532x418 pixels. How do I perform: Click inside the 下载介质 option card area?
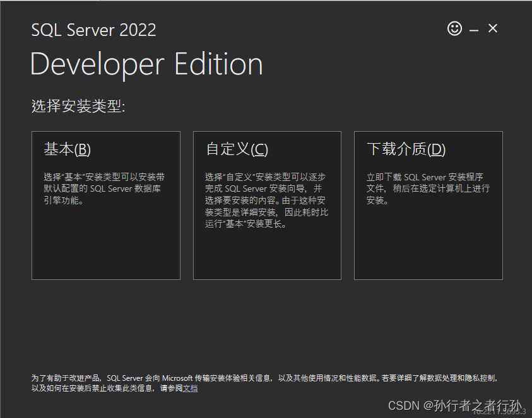tap(429, 246)
